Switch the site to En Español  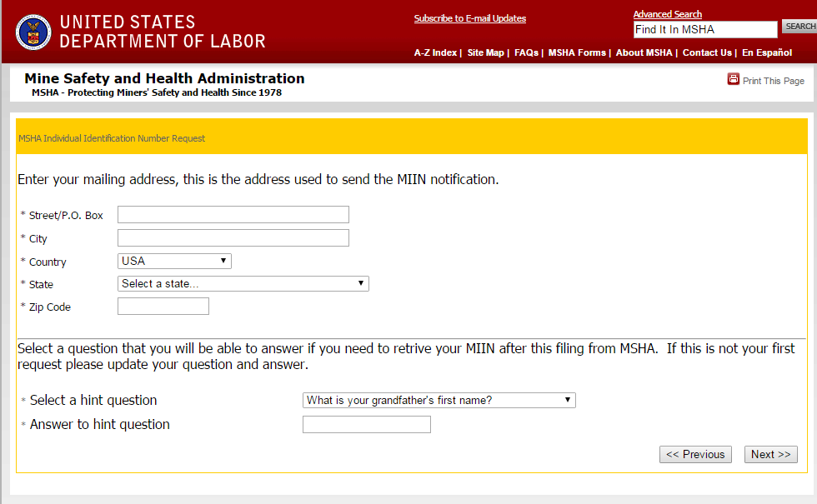(x=767, y=52)
